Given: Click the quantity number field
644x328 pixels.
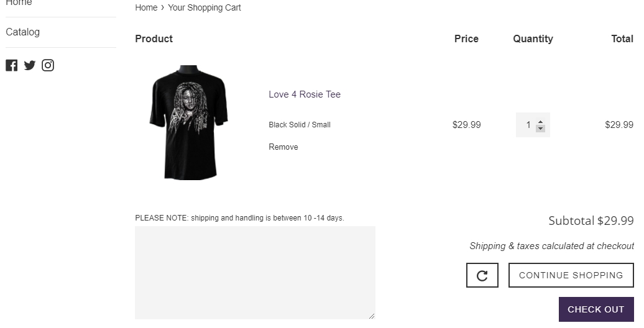Looking at the screenshot, I should coord(527,125).
